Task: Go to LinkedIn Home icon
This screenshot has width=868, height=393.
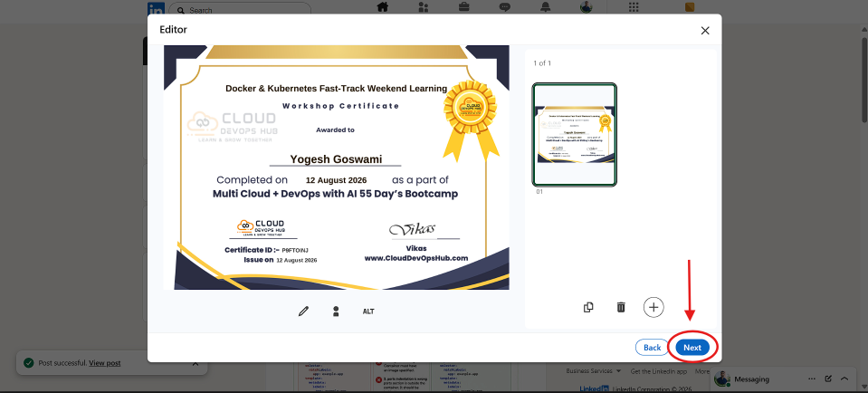Action: [382, 7]
